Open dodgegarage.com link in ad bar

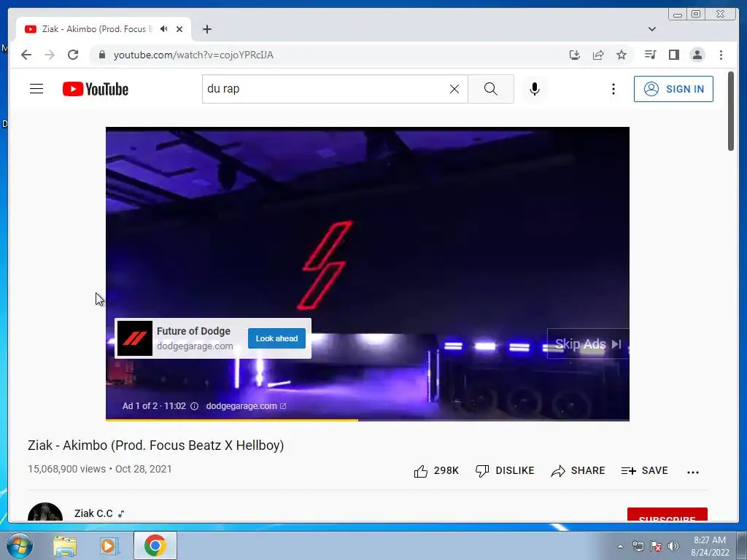point(246,405)
